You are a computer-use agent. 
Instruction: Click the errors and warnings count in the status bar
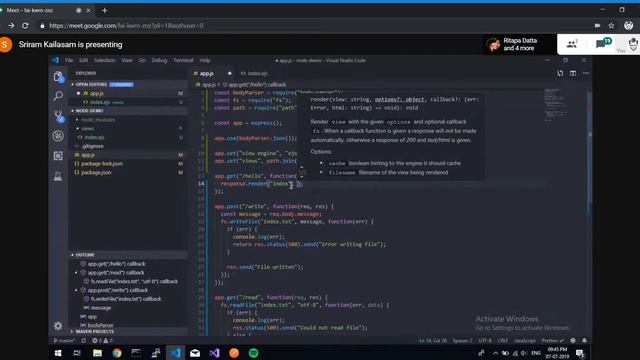pos(102,340)
